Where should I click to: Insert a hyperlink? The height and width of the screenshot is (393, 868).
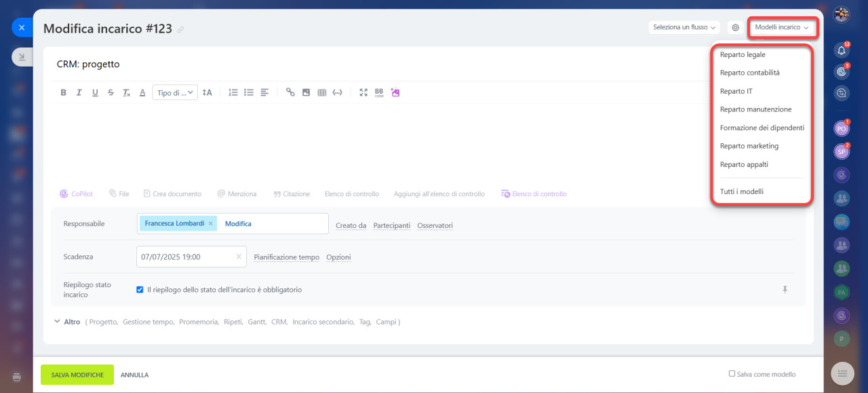290,92
